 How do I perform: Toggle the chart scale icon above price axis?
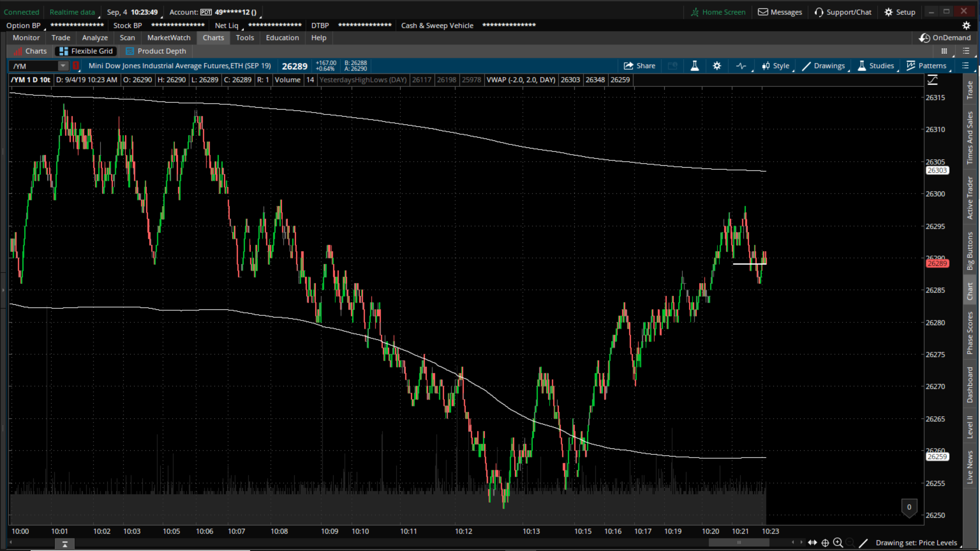932,80
